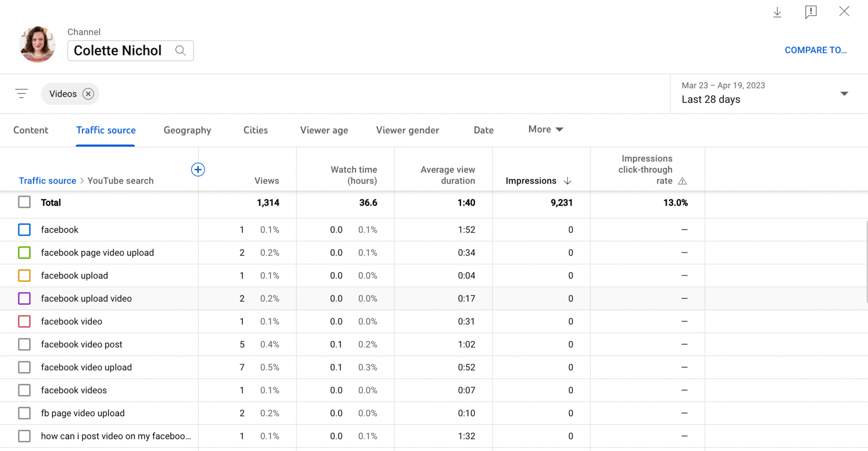
Task: Check the fb page video upload checkbox
Action: coord(24,413)
